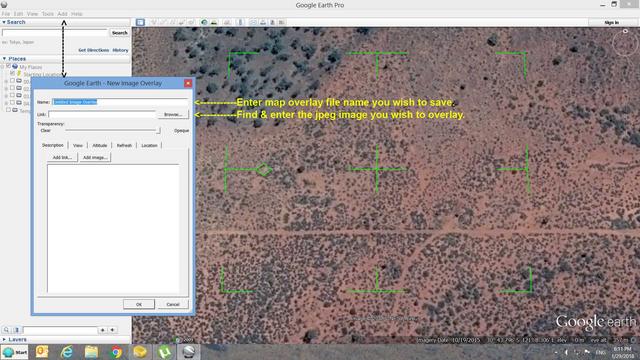The height and width of the screenshot is (360, 640).
Task: Click the Browse button for Link
Action: (x=173, y=114)
